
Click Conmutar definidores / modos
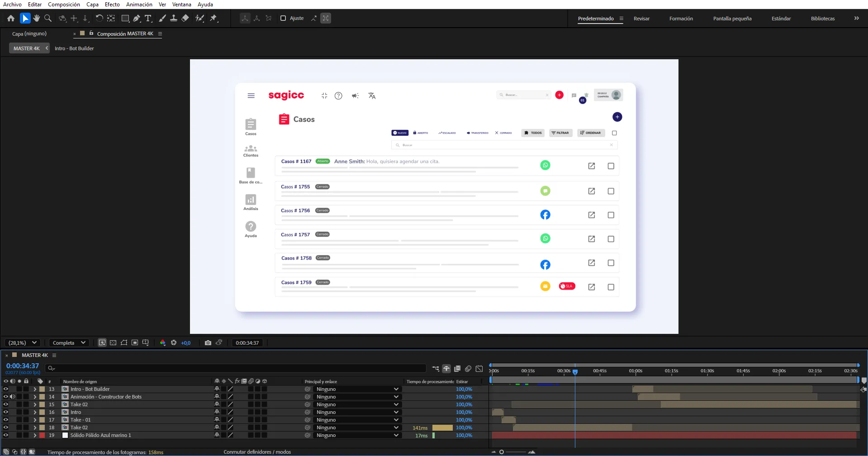[x=257, y=452]
